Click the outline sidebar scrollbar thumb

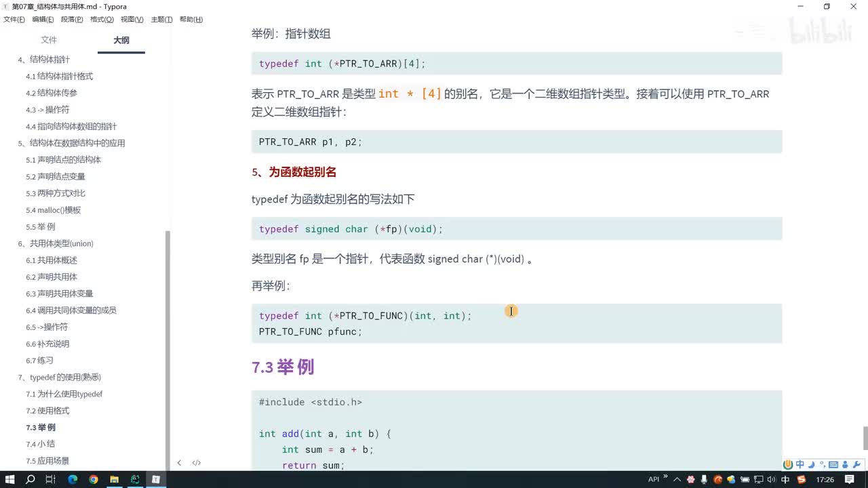[168, 350]
